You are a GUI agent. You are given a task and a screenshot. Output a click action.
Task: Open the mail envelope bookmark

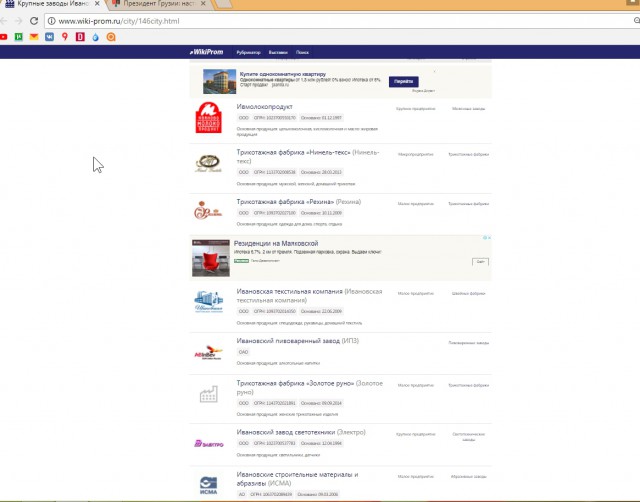click(34, 37)
